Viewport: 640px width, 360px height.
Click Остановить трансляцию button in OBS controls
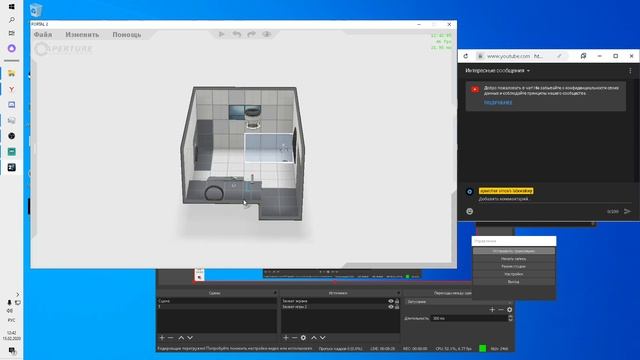tap(513, 251)
